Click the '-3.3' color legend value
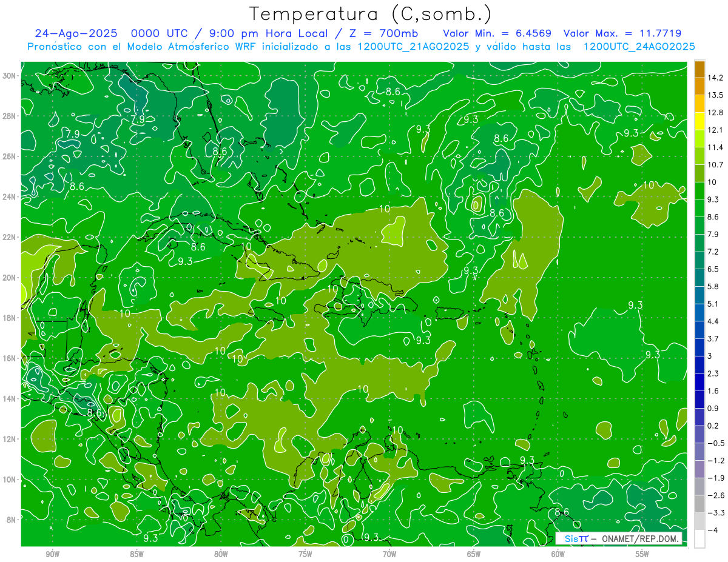 pyautogui.click(x=715, y=513)
